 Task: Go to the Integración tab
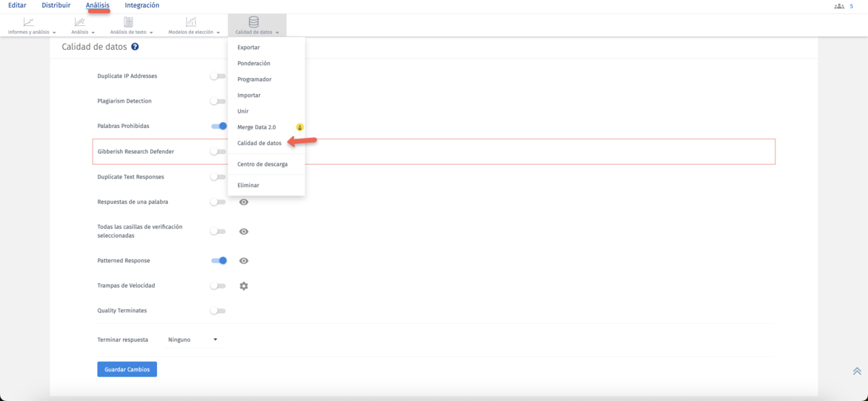coord(142,5)
